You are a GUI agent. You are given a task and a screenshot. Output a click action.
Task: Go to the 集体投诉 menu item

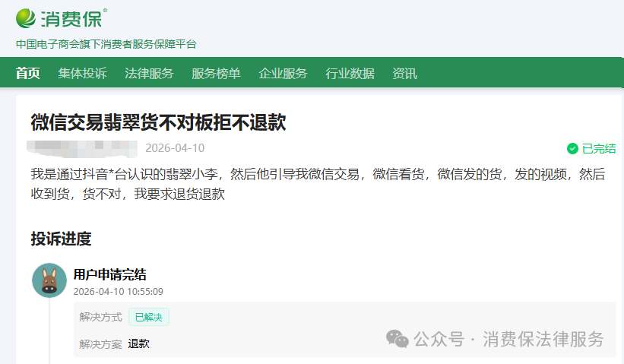[x=82, y=74]
